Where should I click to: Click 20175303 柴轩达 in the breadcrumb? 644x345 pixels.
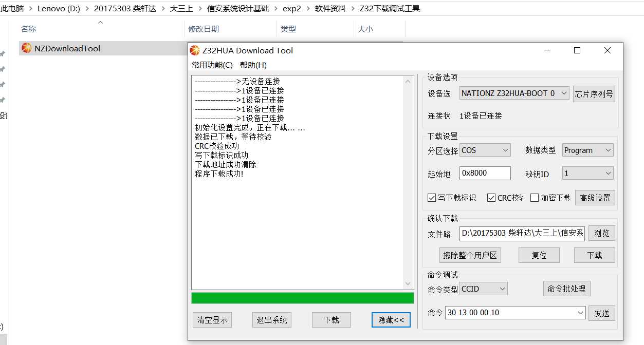tap(124, 9)
